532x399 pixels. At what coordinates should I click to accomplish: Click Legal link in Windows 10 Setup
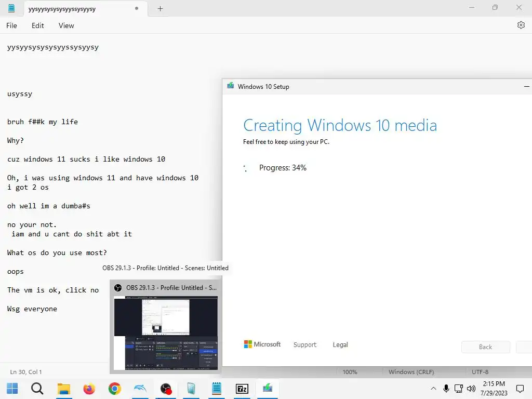pyautogui.click(x=340, y=345)
